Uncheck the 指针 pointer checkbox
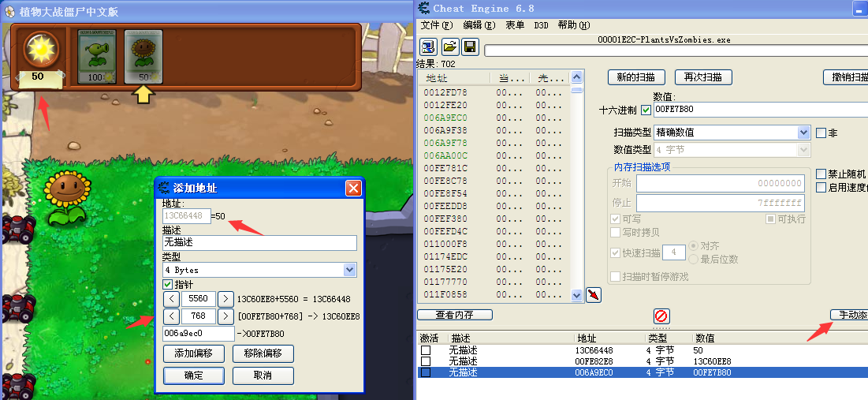Viewport: 868px width, 400px height. coord(167,284)
